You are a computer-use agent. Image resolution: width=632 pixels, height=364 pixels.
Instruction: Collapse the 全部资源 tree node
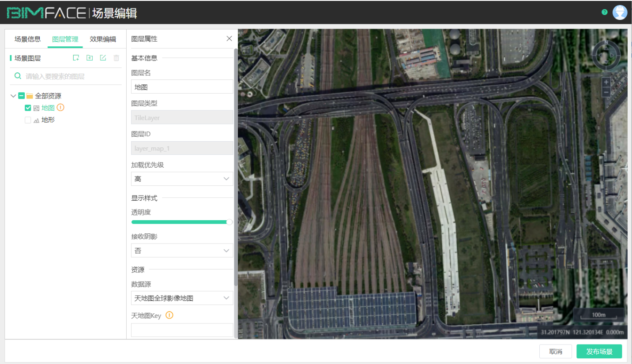(x=13, y=96)
